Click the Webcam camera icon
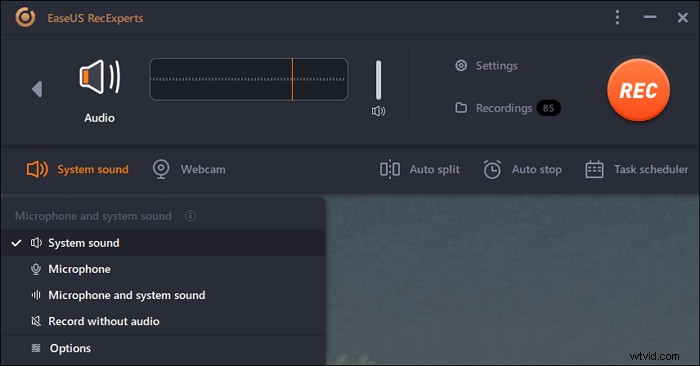 [161, 169]
